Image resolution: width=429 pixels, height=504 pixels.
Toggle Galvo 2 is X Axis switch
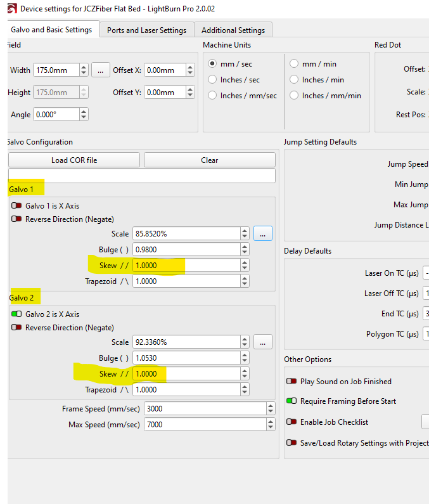(x=16, y=314)
